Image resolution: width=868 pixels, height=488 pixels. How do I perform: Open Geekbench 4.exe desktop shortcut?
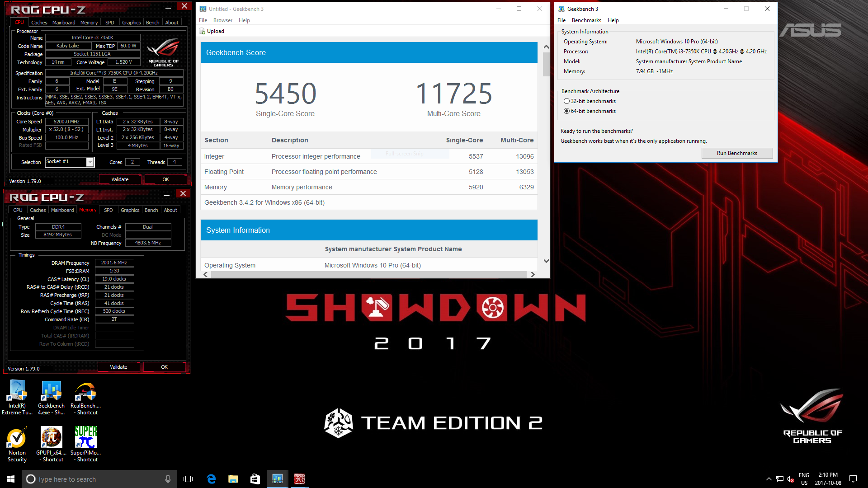51,398
